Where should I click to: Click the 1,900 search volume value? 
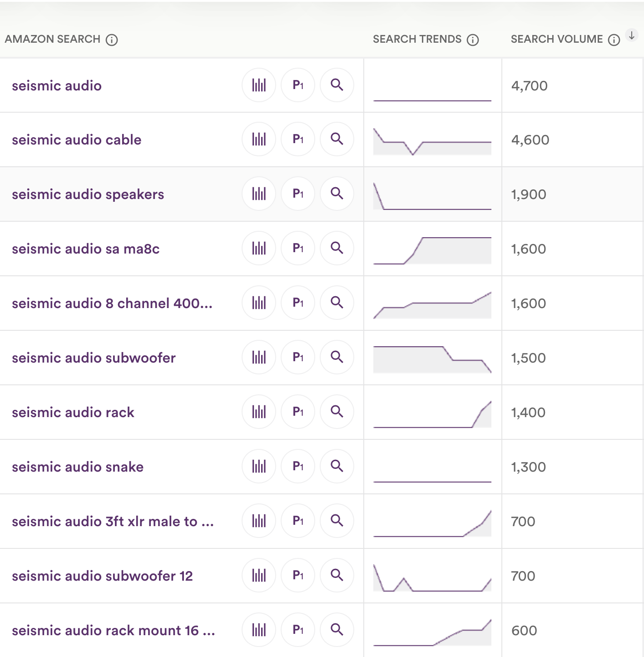click(529, 194)
